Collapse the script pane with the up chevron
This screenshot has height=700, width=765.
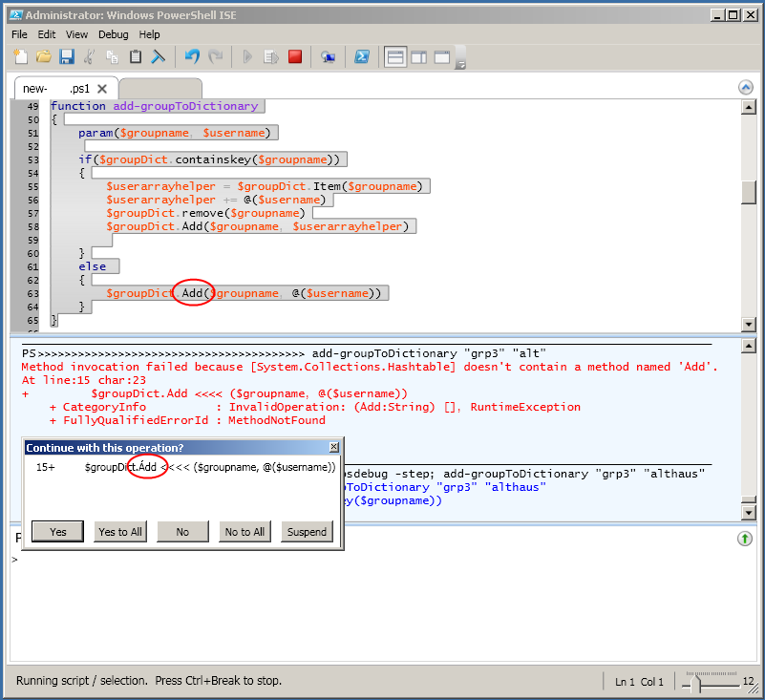coord(746,87)
